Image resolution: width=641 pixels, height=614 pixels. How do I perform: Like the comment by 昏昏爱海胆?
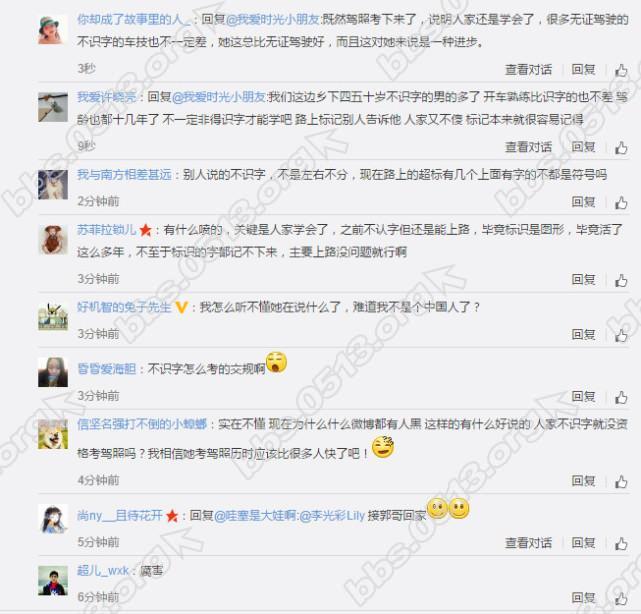[x=621, y=397]
